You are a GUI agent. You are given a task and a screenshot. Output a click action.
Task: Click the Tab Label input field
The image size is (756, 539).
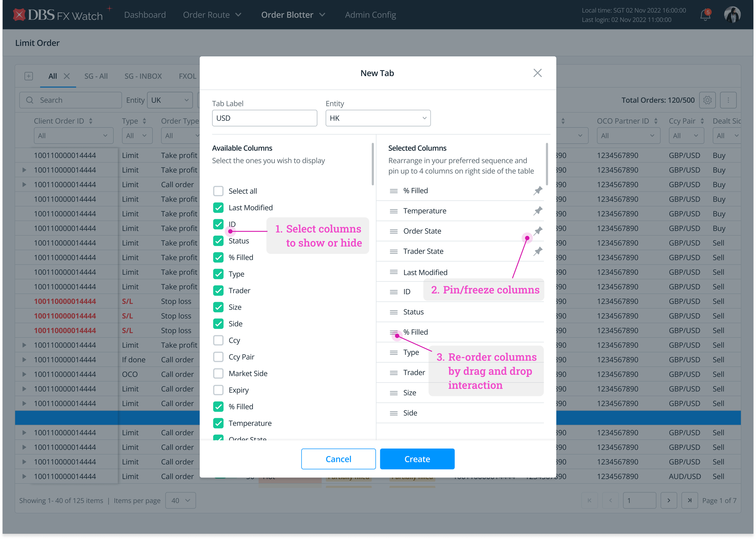(x=264, y=118)
